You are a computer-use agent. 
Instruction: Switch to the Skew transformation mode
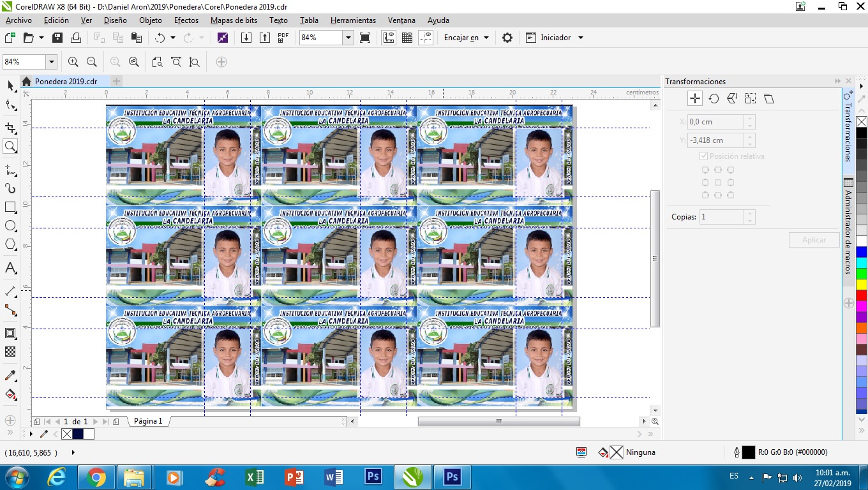pos(769,99)
